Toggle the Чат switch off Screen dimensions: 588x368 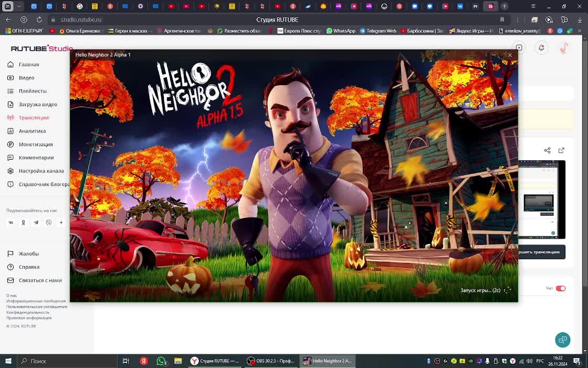(x=561, y=289)
